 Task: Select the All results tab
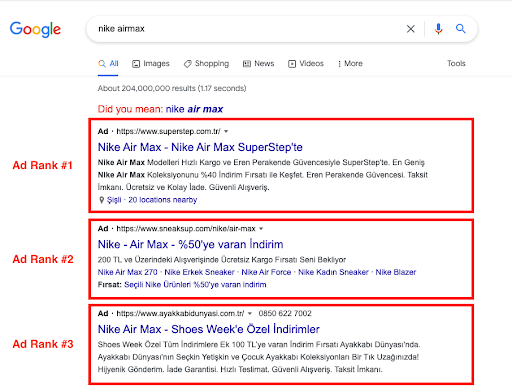point(108,64)
